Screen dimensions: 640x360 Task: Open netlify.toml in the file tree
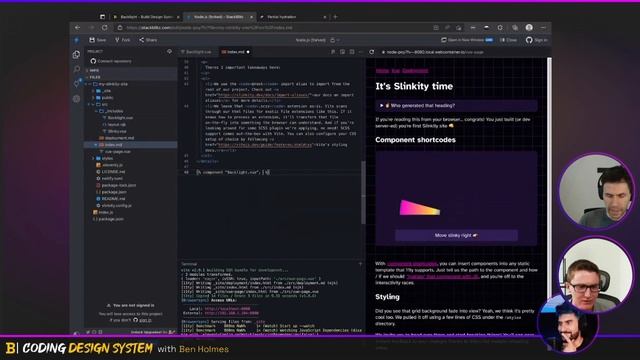[x=110, y=178]
